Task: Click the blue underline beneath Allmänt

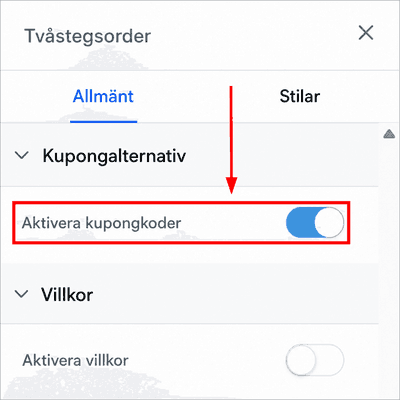Action: [x=104, y=121]
